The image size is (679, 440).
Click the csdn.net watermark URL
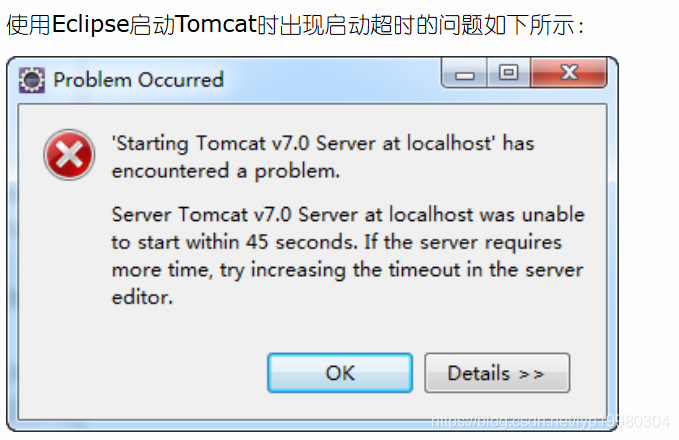click(550, 421)
